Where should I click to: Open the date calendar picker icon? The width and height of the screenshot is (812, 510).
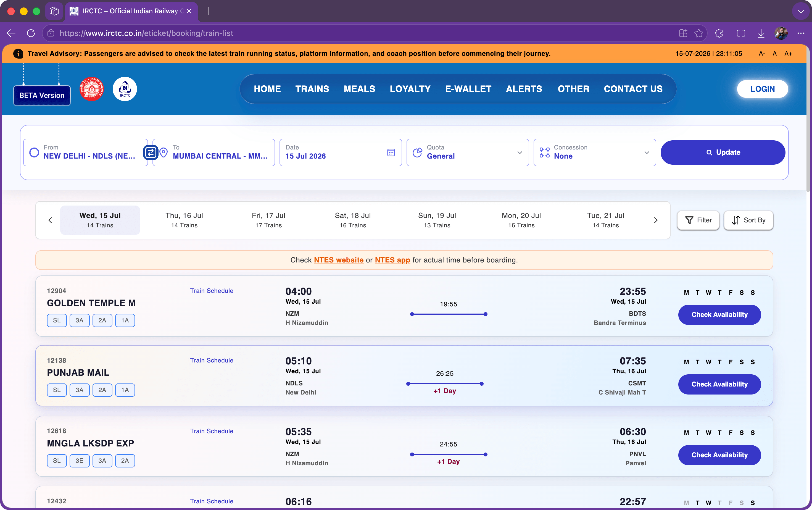[x=391, y=153]
